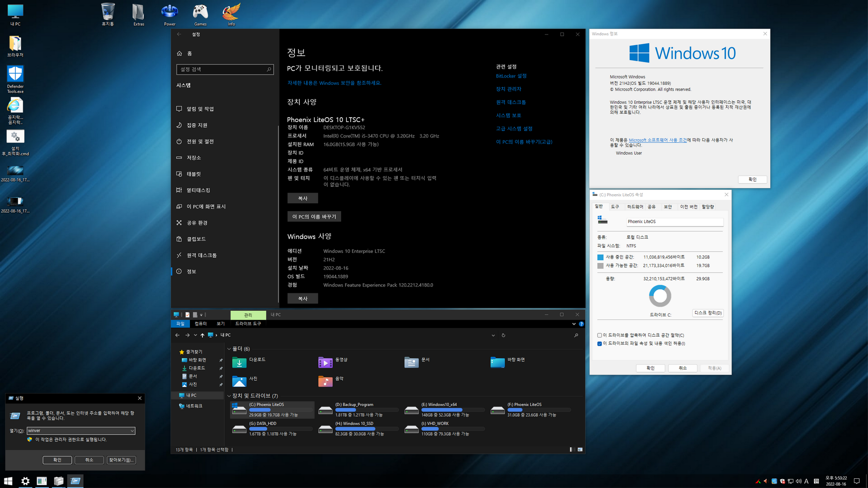Click 확인 in Windows 정보 dialog

pyautogui.click(x=752, y=179)
